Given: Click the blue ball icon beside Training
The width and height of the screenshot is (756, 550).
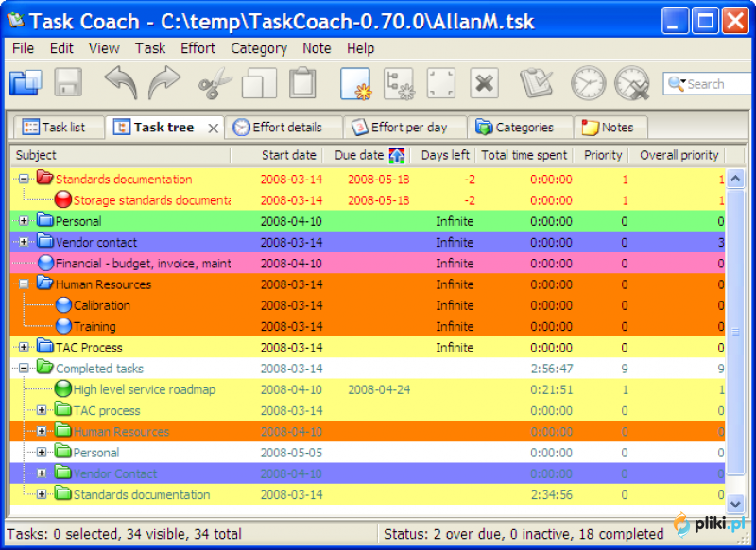Looking at the screenshot, I should tap(63, 326).
